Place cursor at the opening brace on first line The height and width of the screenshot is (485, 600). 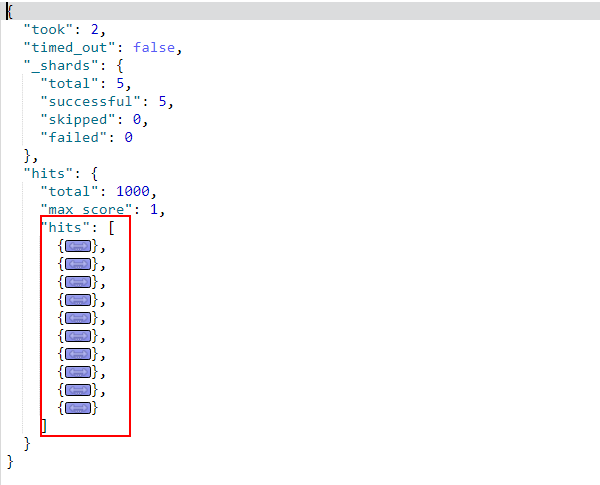point(9,11)
